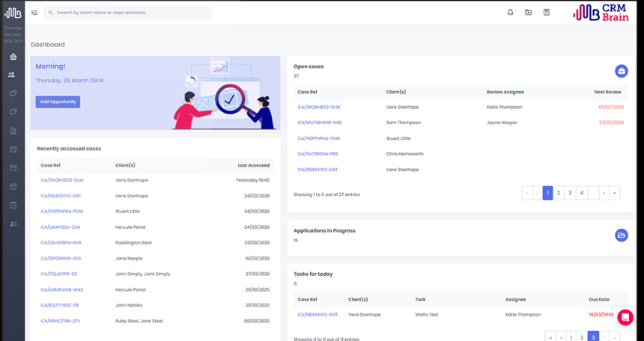Open case CA/9V798954-P88 for Chris Hemsworth
The width and height of the screenshot is (644, 341).
[318, 154]
